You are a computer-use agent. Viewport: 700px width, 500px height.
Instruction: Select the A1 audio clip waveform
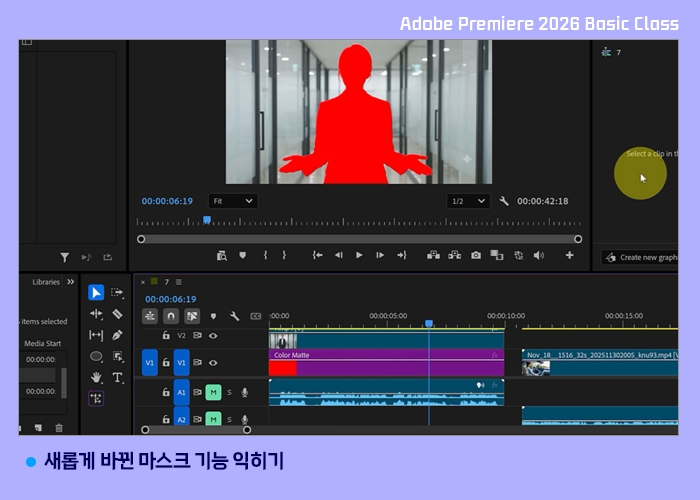(x=387, y=392)
